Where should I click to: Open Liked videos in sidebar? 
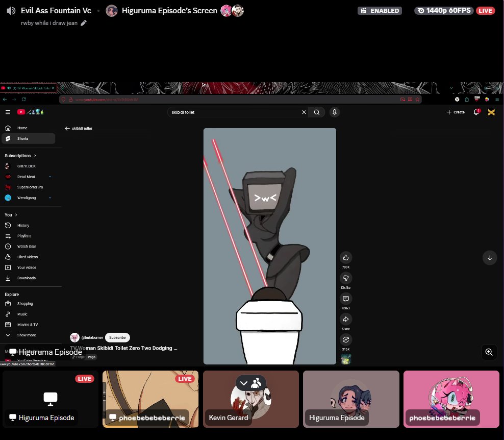coord(28,257)
